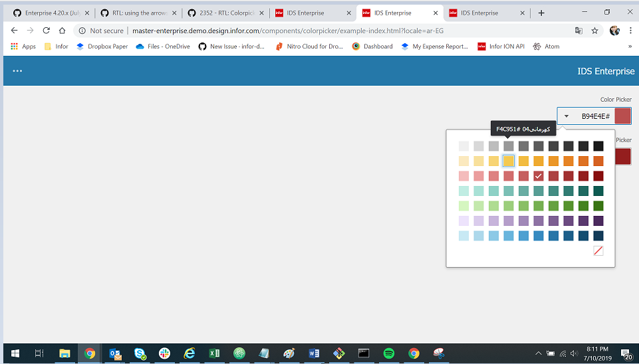Open Task View in the taskbar
Screen dimensions: 639x364
[39, 353]
